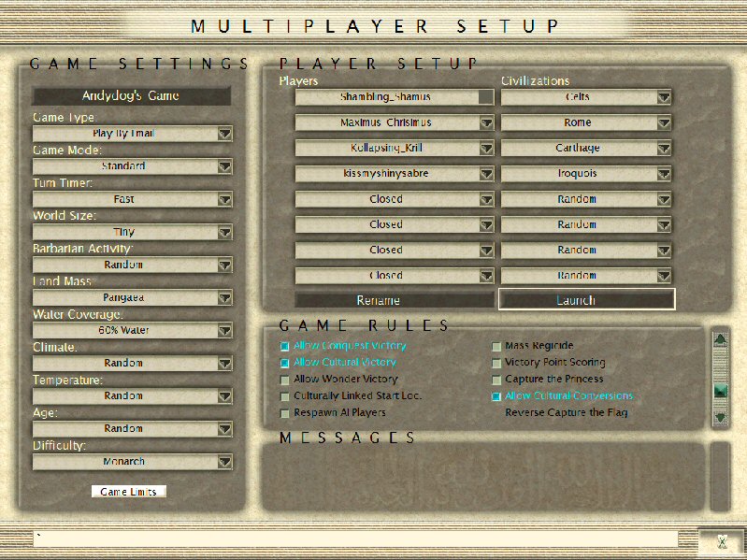Check the Victory Point Scoring option
Image resolution: width=747 pixels, height=560 pixels.
(496, 363)
